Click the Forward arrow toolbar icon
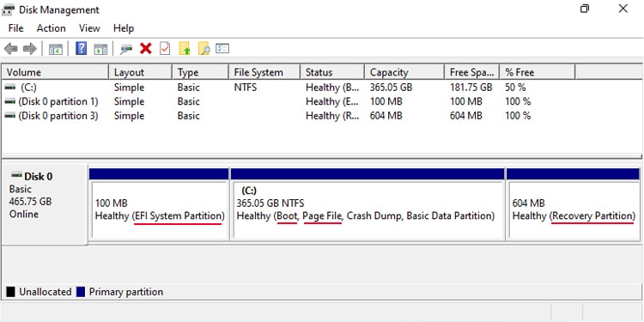644x322 pixels. pyautogui.click(x=30, y=49)
